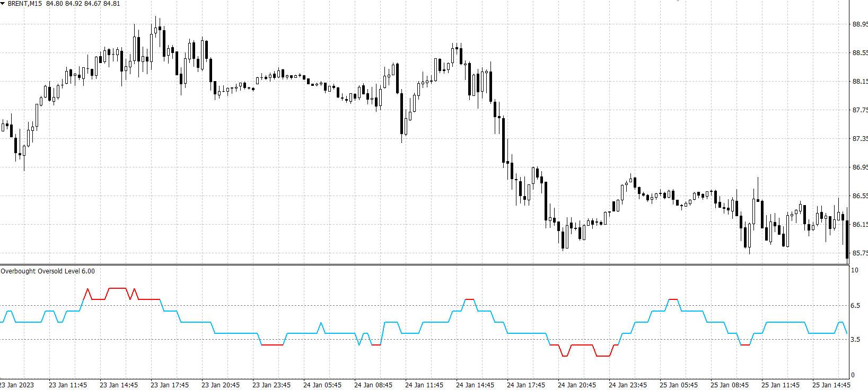Screen dimensions: 868x390
Task: Click the 6.5 indicator scale value
Action: [855, 306]
